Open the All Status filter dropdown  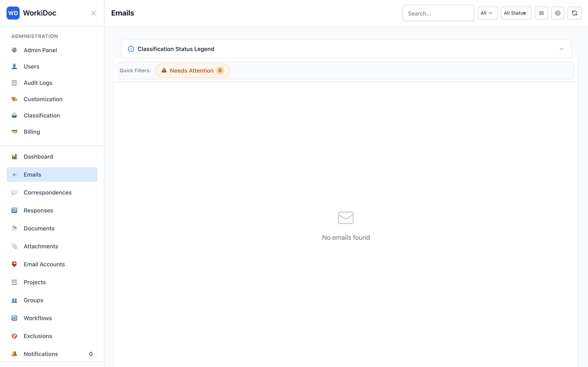[x=516, y=13]
